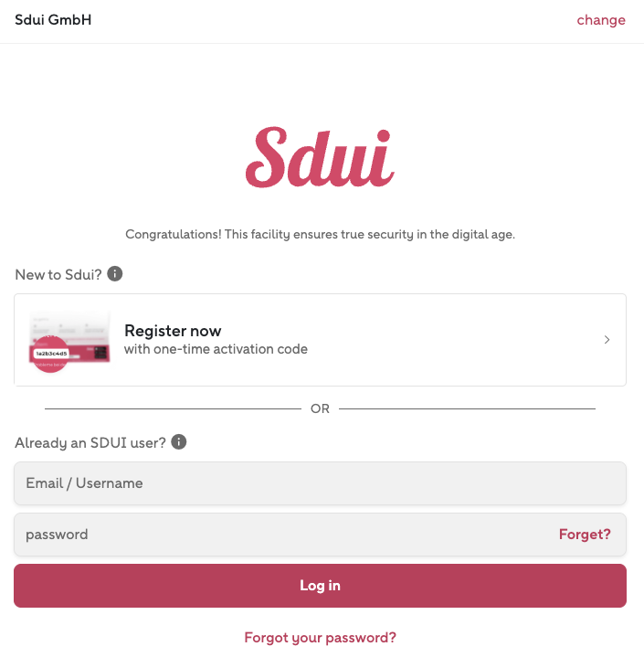Viewport: 644px width, 657px height.
Task: Click "with one-time activation code" subtitle
Action: [216, 349]
